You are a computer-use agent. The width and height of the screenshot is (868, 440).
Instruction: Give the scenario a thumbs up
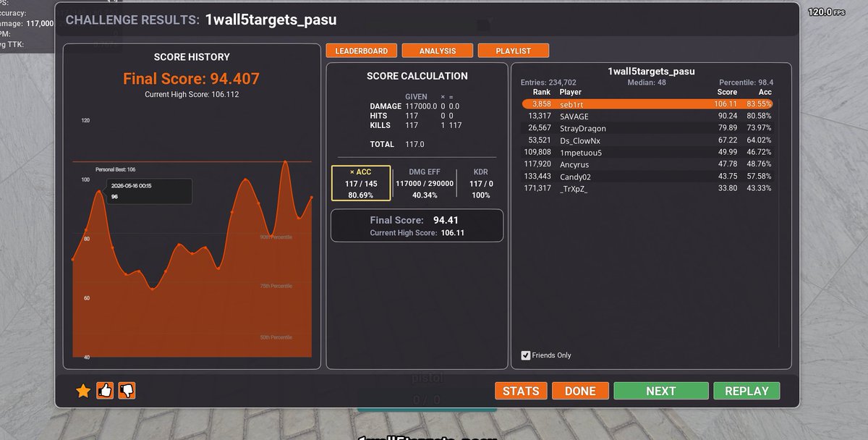[x=105, y=391]
